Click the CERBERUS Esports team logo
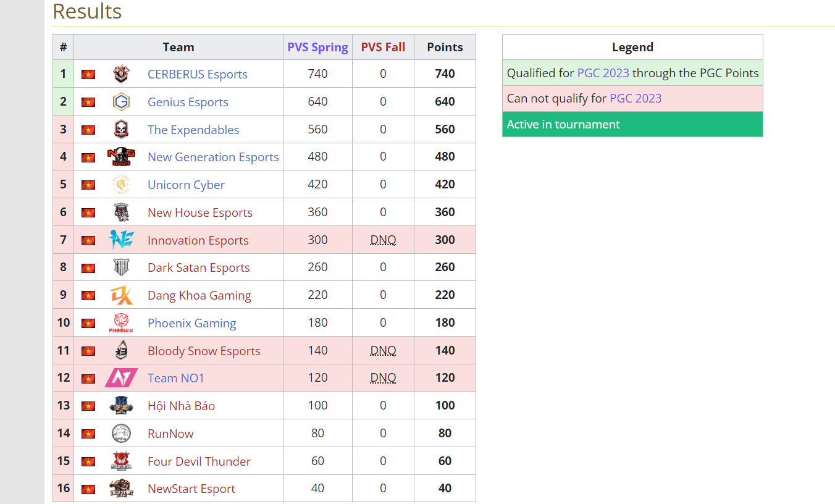Screen dimensions: 835x504 (x=121, y=74)
